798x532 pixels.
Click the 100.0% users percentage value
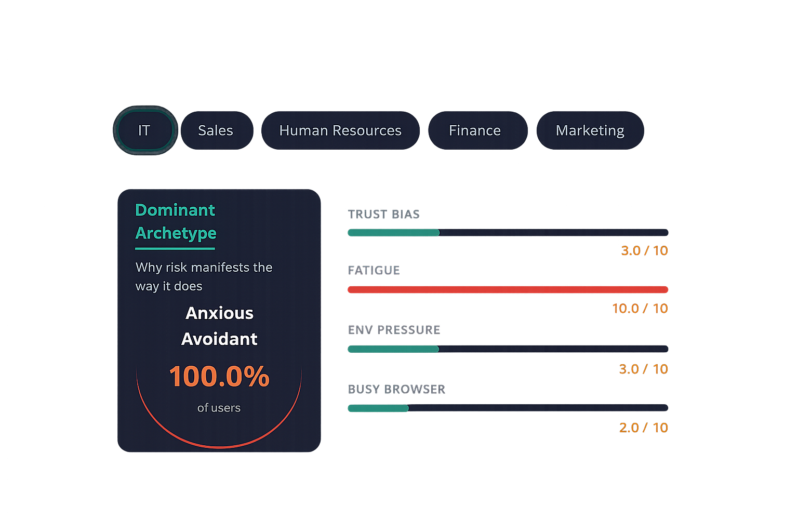219,376
